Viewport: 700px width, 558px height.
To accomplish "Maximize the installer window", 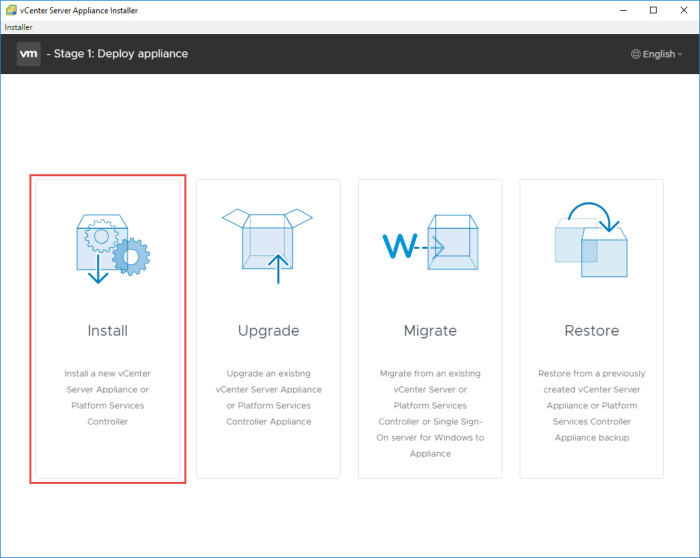I will [653, 10].
